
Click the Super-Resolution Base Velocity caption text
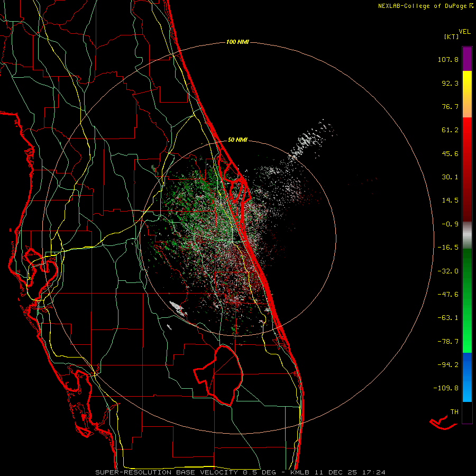coord(240,472)
